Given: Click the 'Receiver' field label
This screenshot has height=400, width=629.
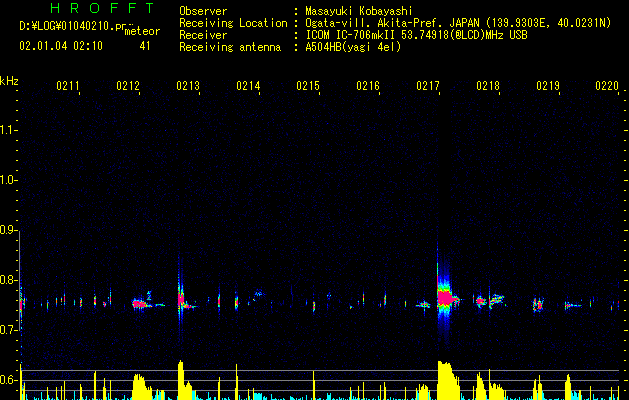Looking at the screenshot, I should [x=203, y=35].
